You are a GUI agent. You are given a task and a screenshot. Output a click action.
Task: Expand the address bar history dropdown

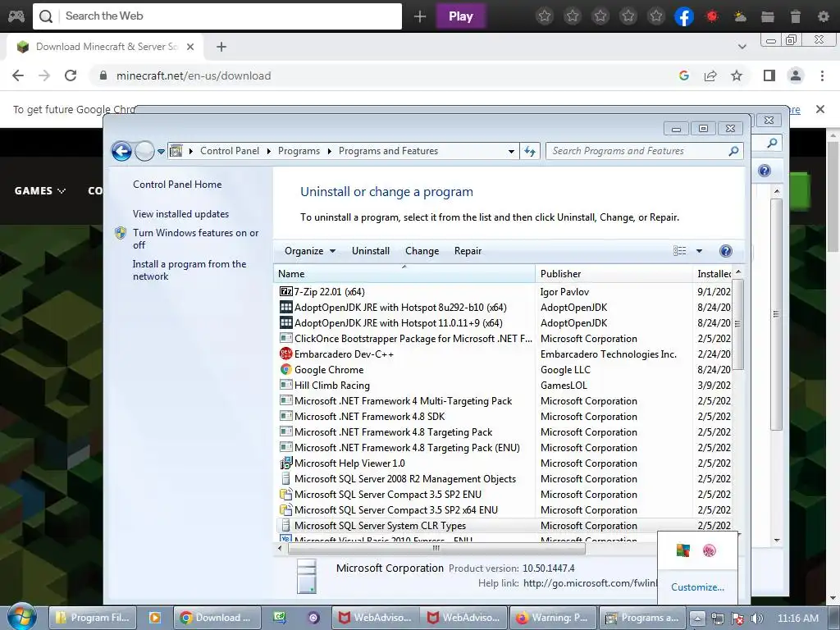pyautogui.click(x=511, y=152)
